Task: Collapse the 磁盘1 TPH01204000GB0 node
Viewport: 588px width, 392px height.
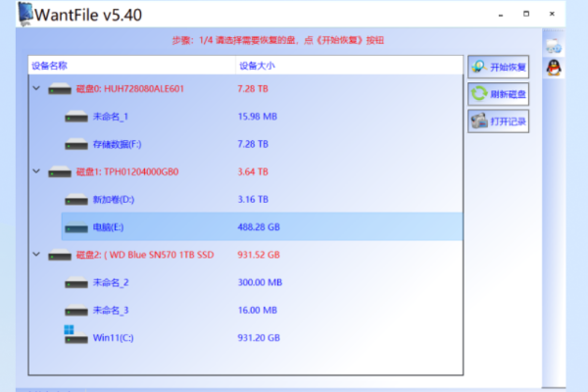Action: click(36, 171)
